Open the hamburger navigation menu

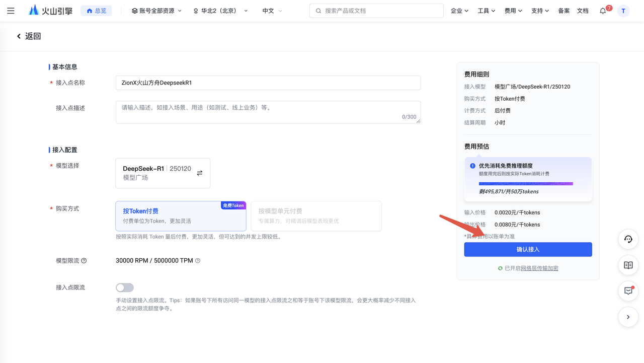[11, 11]
